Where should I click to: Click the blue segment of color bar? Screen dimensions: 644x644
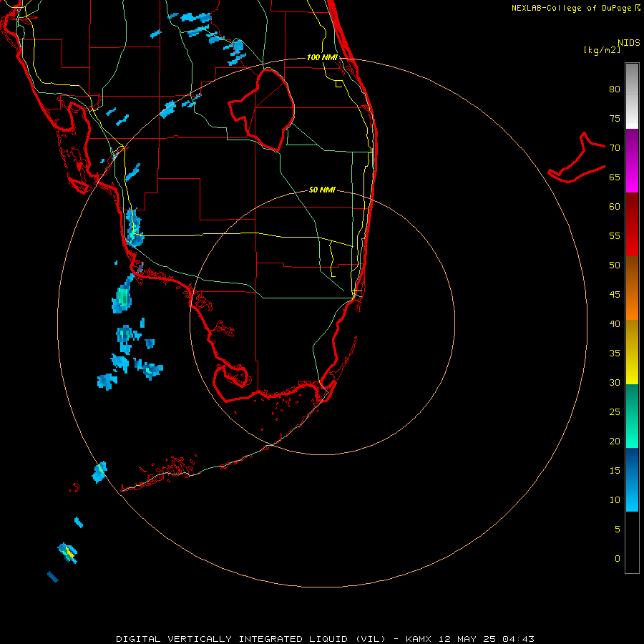(x=632, y=479)
